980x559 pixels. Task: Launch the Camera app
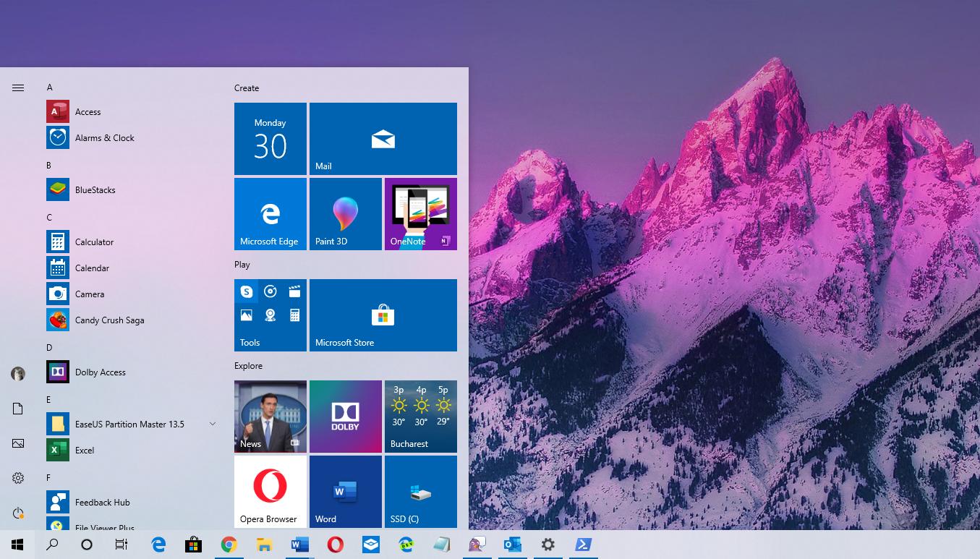(x=130, y=294)
